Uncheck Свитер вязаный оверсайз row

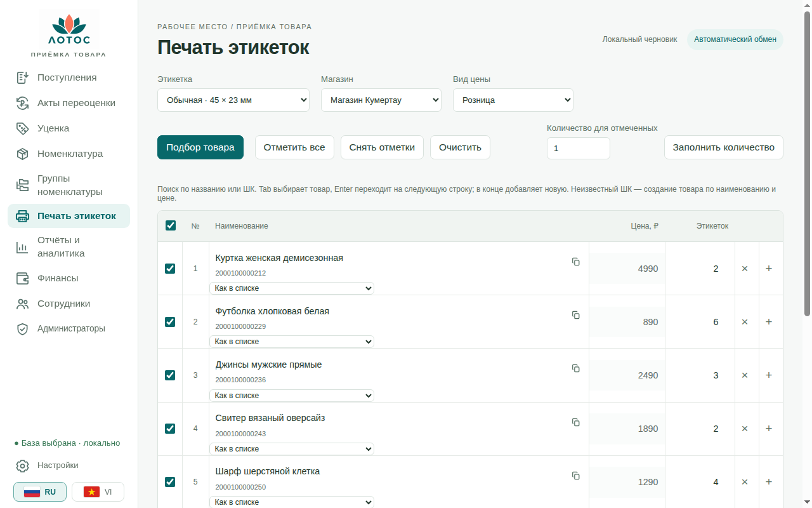tap(170, 429)
